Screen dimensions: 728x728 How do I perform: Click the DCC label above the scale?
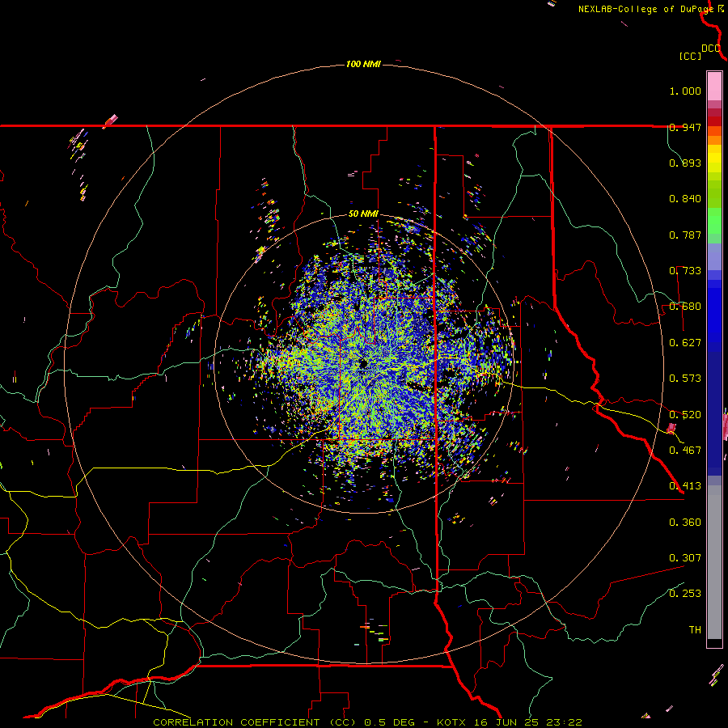pos(711,49)
